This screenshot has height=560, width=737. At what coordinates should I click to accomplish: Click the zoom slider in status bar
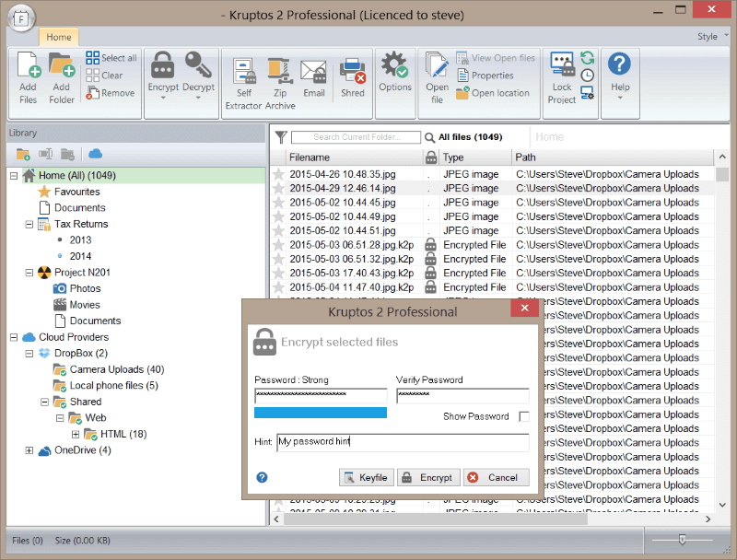click(682, 540)
